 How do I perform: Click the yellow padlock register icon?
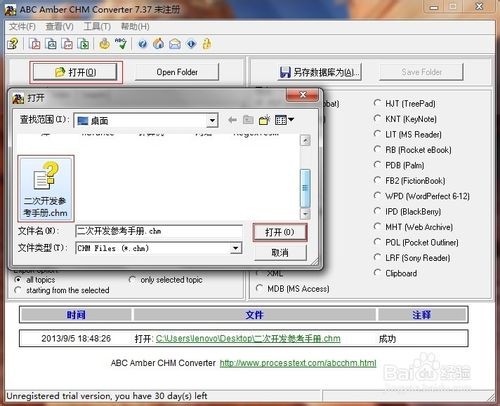[x=207, y=44]
